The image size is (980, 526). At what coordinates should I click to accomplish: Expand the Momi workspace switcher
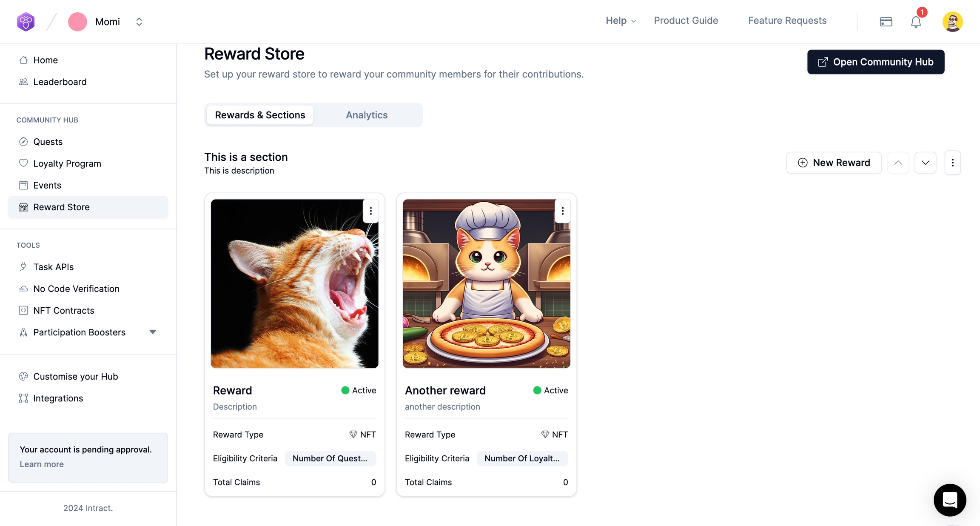coord(139,22)
